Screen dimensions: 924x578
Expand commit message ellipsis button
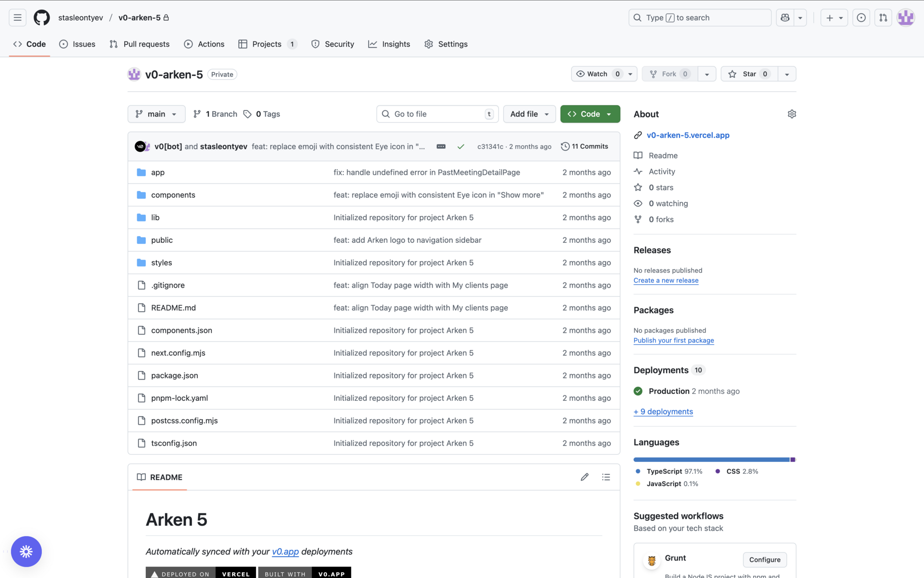(441, 146)
